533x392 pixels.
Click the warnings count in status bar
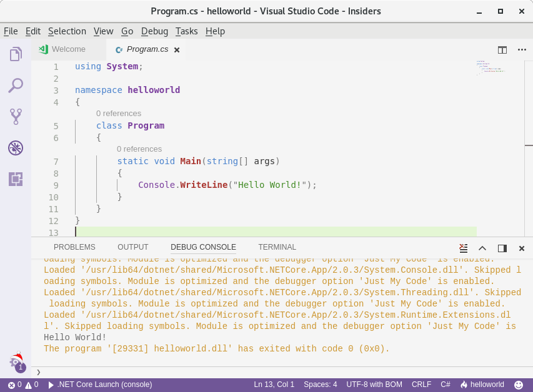pos(32,385)
